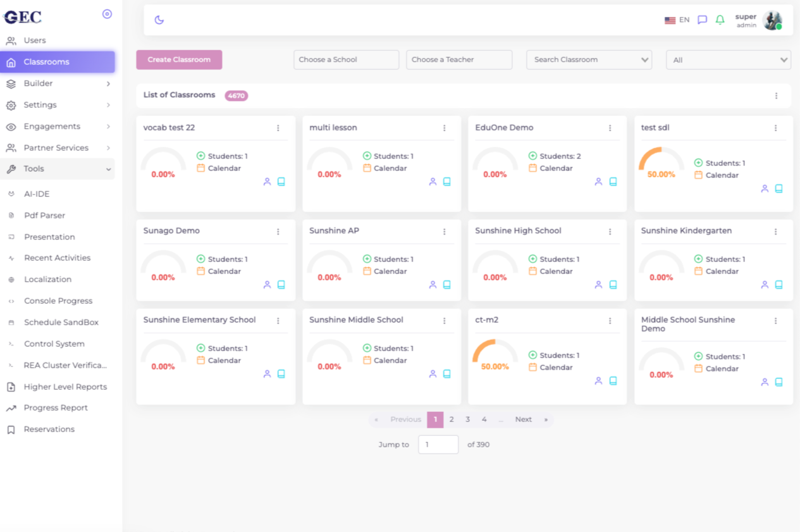Click ct-m2 50% progress gauge
The height and width of the screenshot is (532, 800).
[x=495, y=354]
